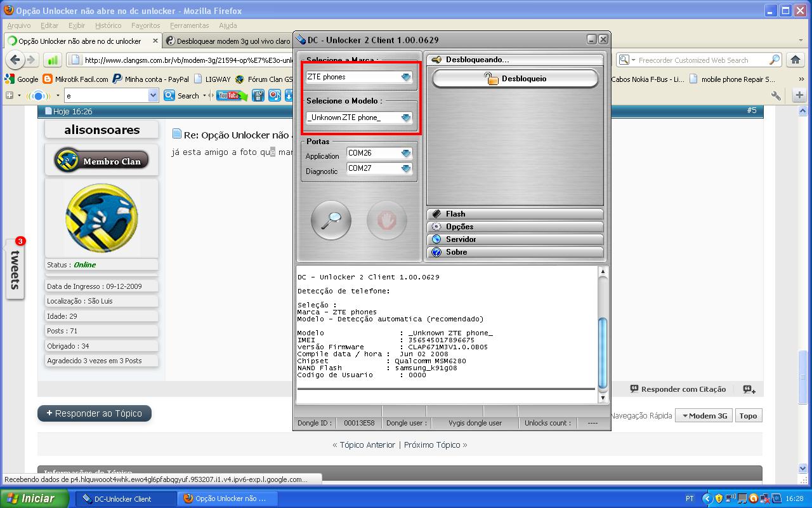Click the Topo button
Screen dimensions: 812x508
(748, 416)
